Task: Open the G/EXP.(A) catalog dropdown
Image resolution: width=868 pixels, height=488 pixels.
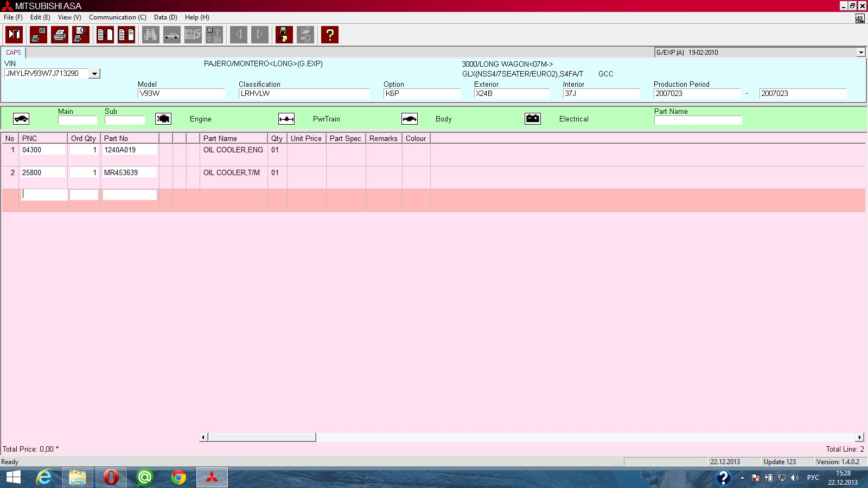Action: pos(860,53)
